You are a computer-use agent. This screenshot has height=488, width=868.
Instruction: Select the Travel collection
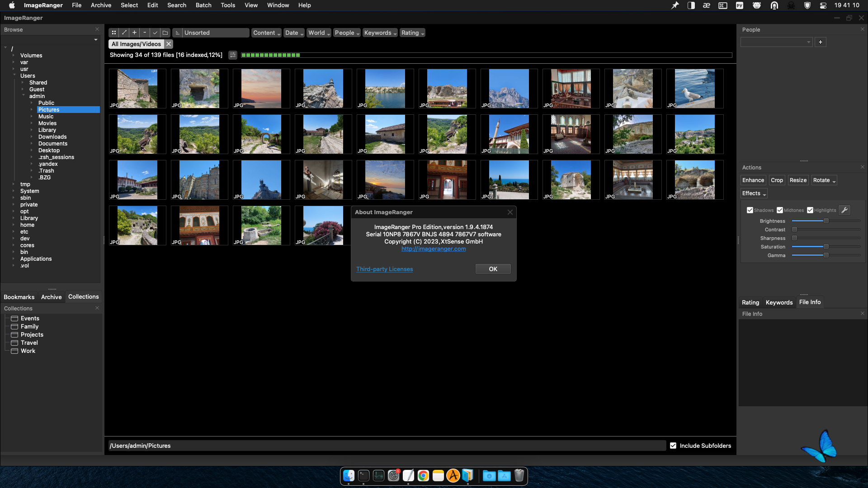click(29, 343)
